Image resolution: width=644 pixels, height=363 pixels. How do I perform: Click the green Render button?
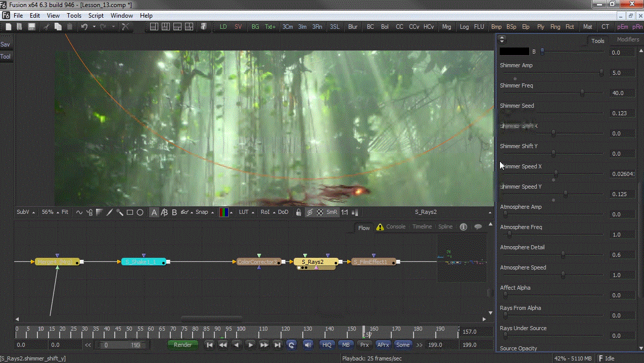[182, 345]
